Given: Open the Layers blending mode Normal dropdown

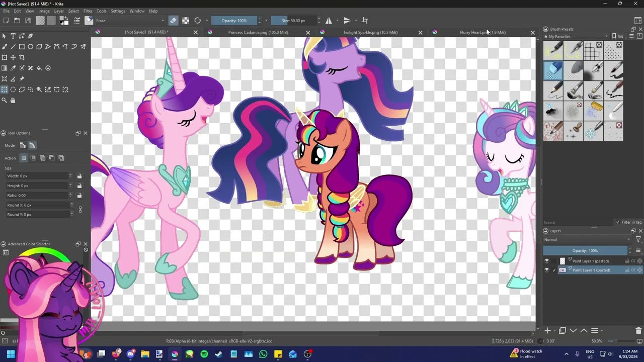Looking at the screenshot, I should tap(587, 240).
